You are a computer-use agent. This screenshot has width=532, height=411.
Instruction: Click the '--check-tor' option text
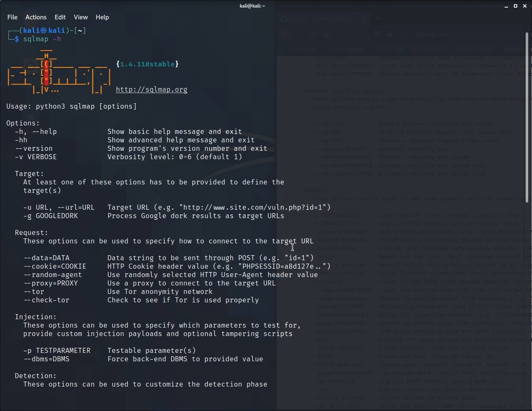pos(46,300)
